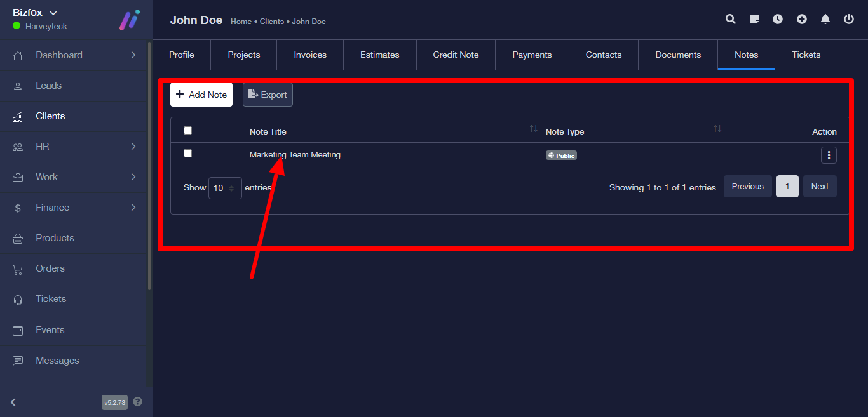Open the entries-per-page selector

pos(225,189)
